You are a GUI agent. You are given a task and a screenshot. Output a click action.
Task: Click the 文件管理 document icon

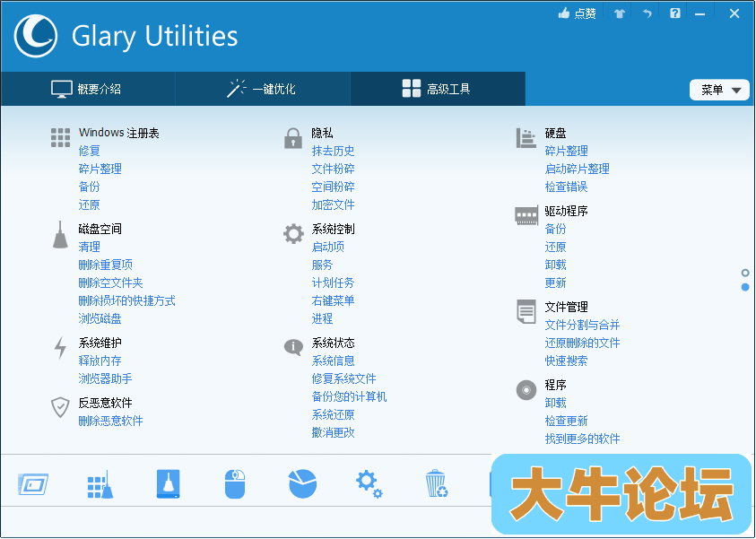tap(526, 311)
